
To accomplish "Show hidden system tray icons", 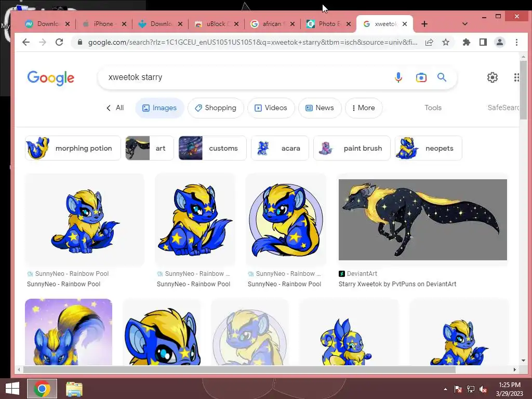I will click(x=445, y=389).
